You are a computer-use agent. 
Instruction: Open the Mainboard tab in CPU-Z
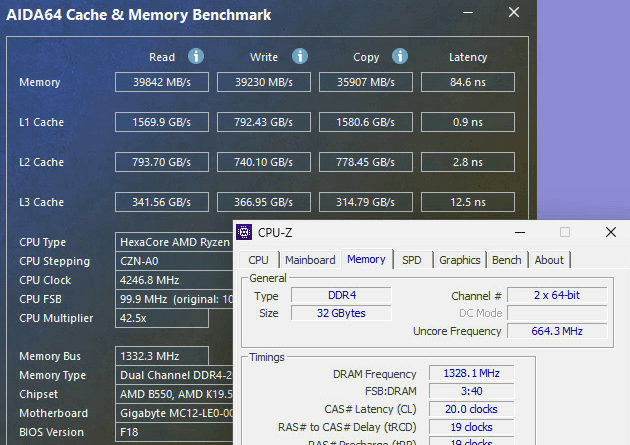click(x=310, y=260)
